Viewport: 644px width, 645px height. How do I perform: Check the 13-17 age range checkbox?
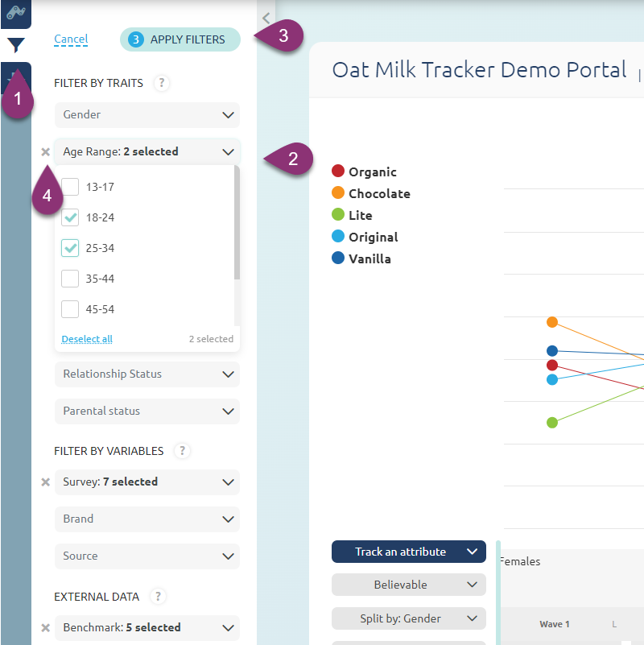[x=70, y=187]
